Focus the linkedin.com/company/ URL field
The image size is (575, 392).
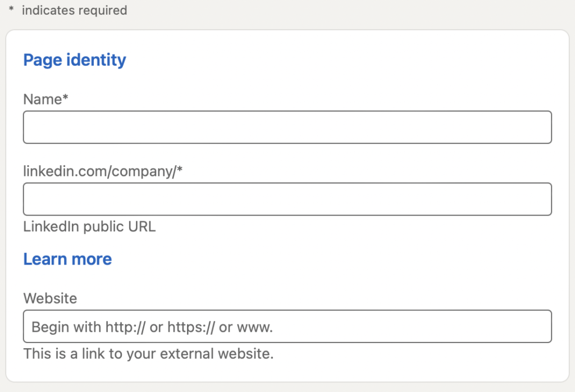click(287, 199)
